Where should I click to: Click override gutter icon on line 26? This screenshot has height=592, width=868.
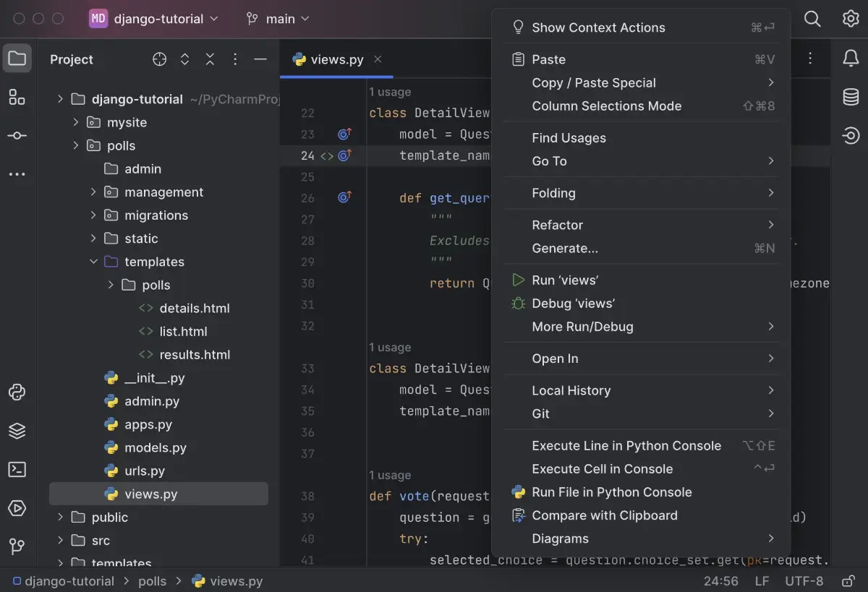click(344, 197)
